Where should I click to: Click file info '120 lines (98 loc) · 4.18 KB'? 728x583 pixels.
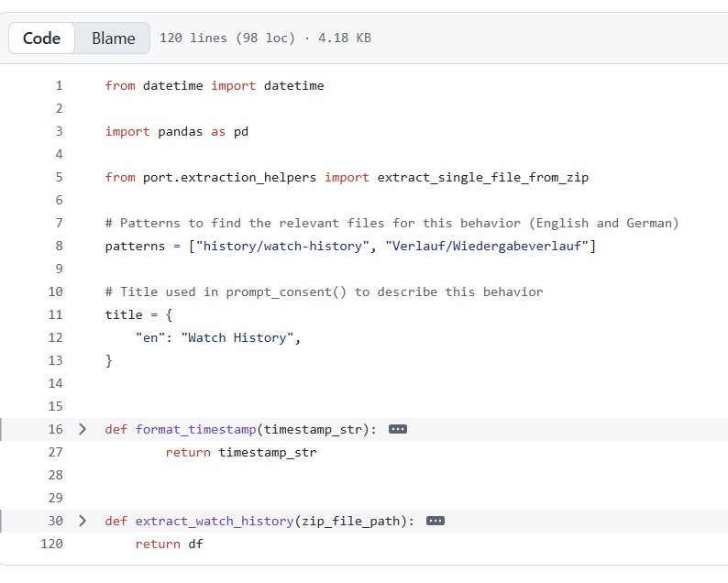coord(265,38)
